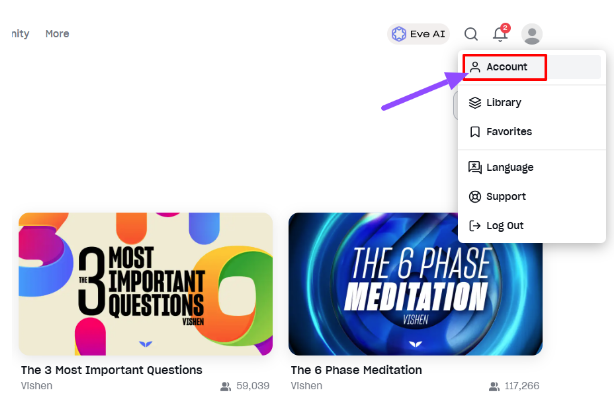Click the person icon beside Account
The image size is (616, 401).
click(x=475, y=67)
